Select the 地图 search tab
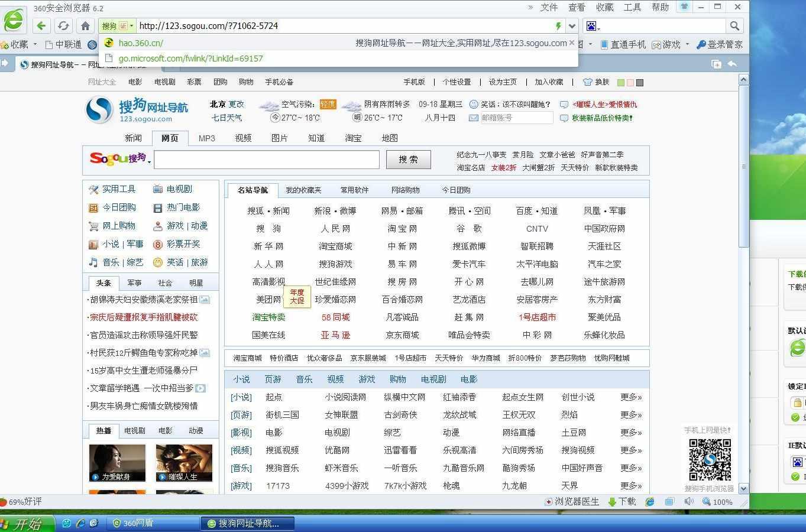806x532 pixels. pyautogui.click(x=390, y=138)
